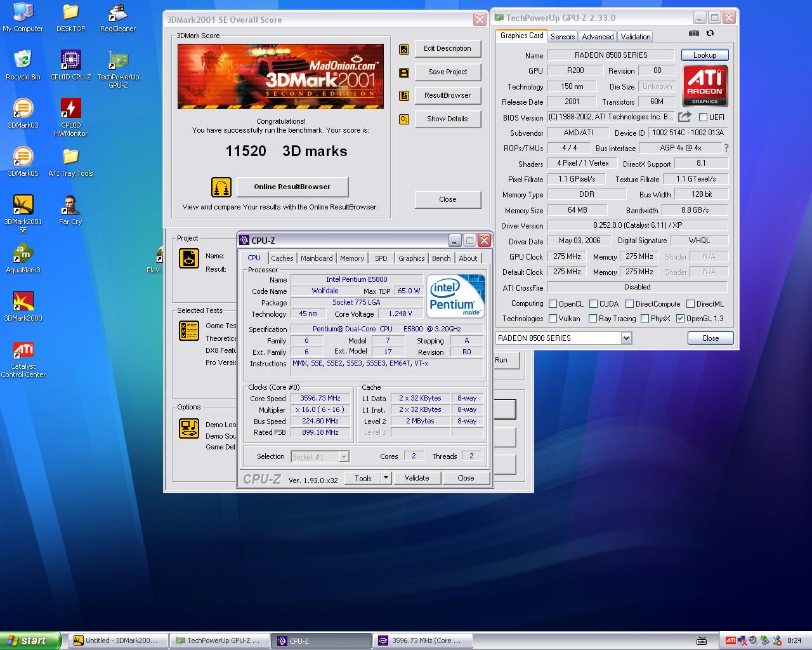This screenshot has height=650, width=812.
Task: Toggle the OpenGL 1.3 checkbox
Action: tap(680, 319)
